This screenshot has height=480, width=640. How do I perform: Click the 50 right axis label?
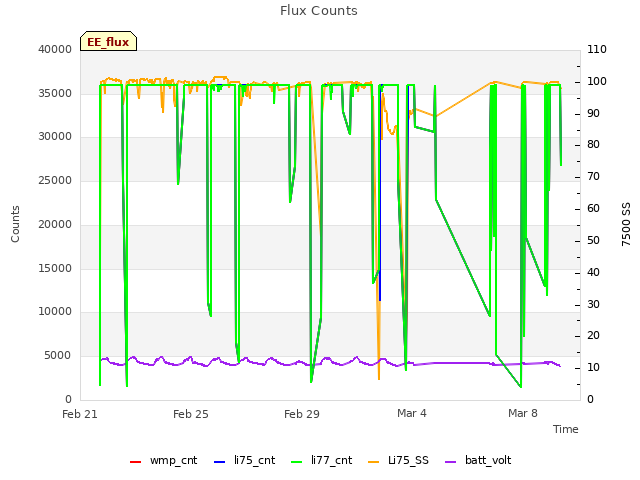(x=593, y=240)
